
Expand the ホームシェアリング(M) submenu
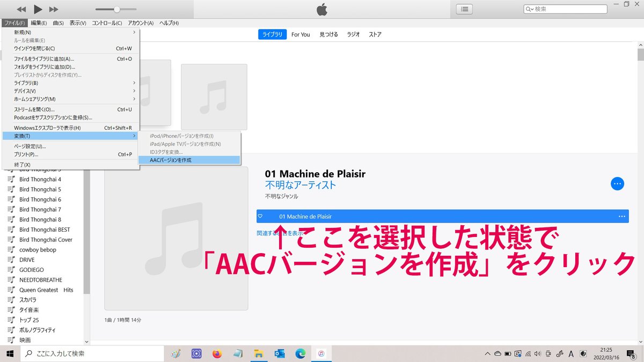click(x=70, y=99)
